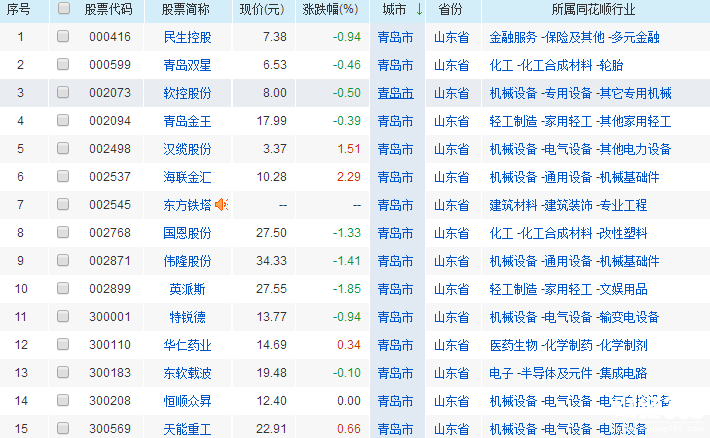The height and width of the screenshot is (438, 710).
Task: Click the price value 22.91
Action: tap(271, 428)
